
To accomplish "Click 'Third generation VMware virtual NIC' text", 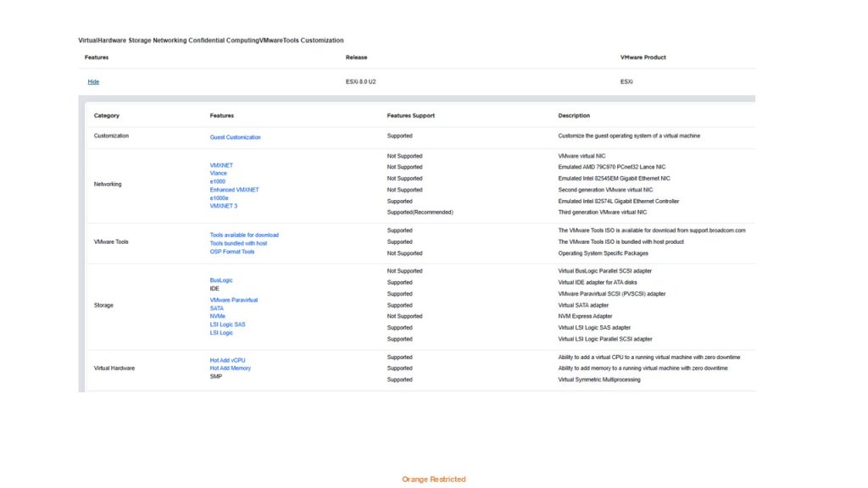I will tap(603, 213).
